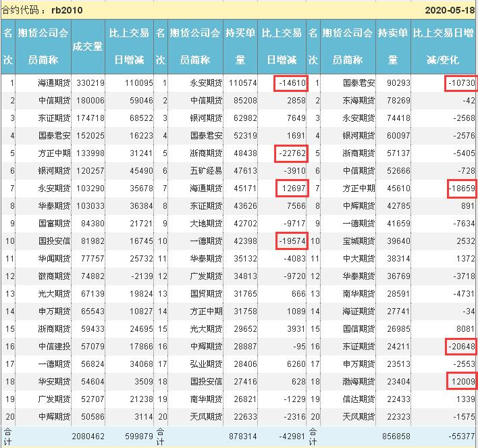
Task: Click the boxed value -20648
Action: click(462, 347)
